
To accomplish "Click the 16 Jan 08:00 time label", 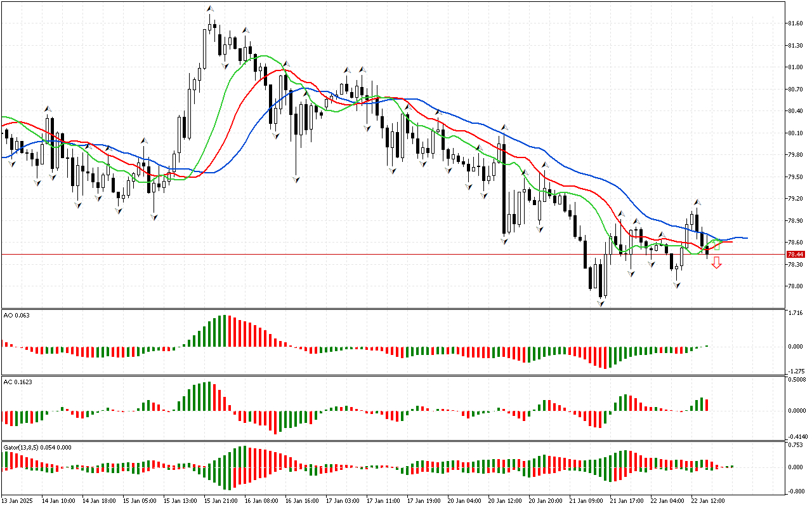I will pos(260,501).
